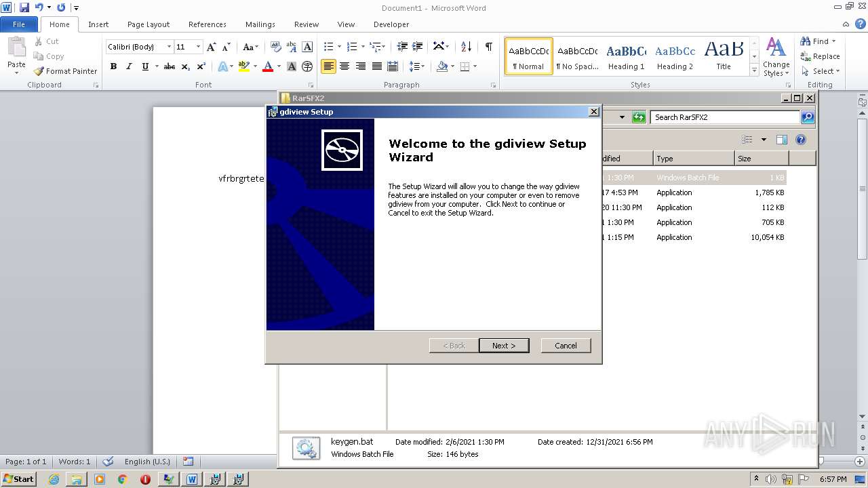
Task: Open Text Effects glowing A icon
Action: coord(222,66)
